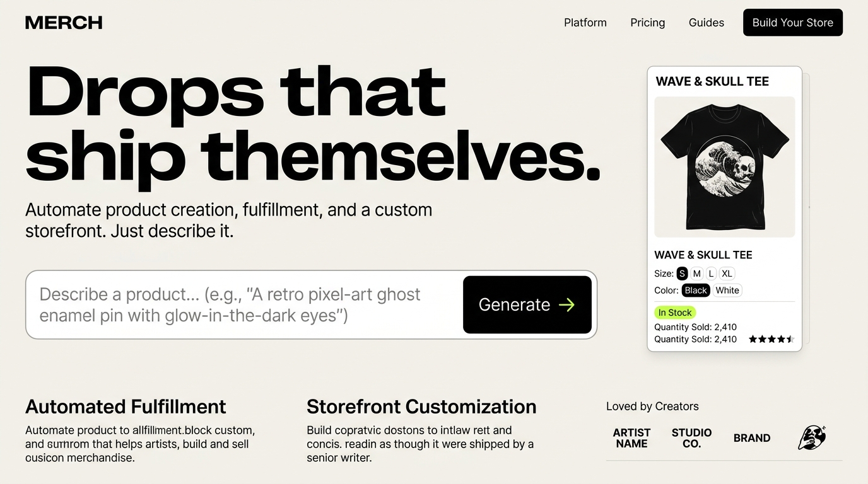Click the skull face creator logo

click(x=811, y=437)
